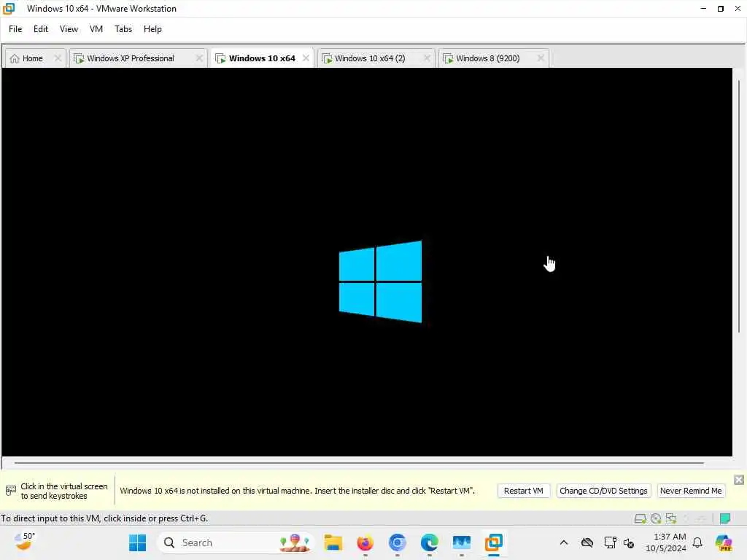Open the VMware message log icon
Viewport: 747px width, 560px height.
(725, 518)
